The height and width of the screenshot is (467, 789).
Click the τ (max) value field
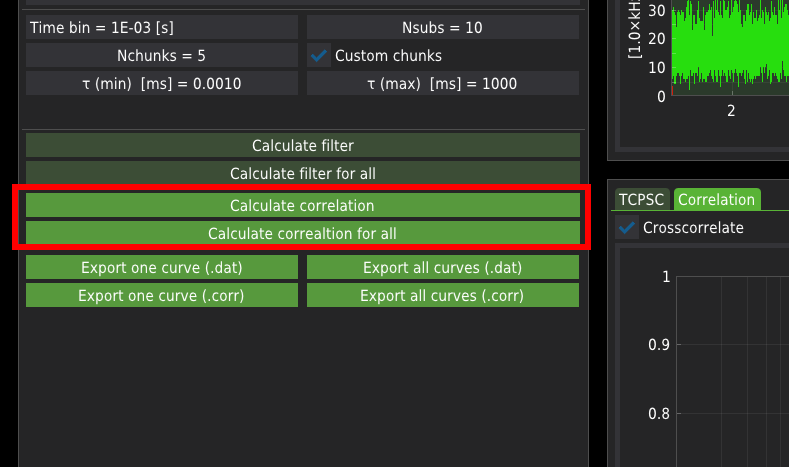tap(443, 83)
